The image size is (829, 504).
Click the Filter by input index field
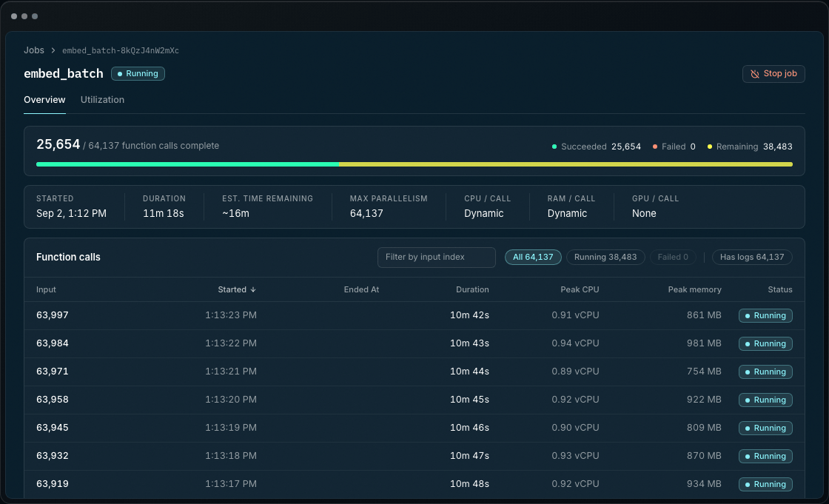pyautogui.click(x=436, y=258)
